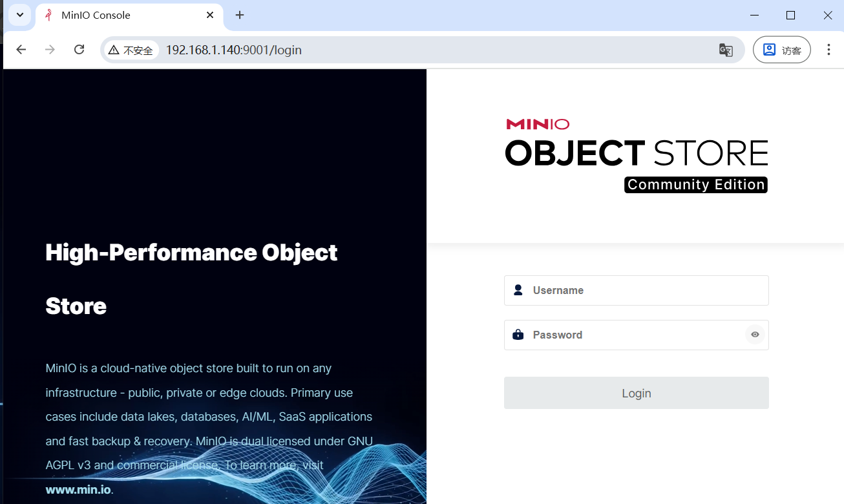Minimize the browser window

[x=754, y=15]
